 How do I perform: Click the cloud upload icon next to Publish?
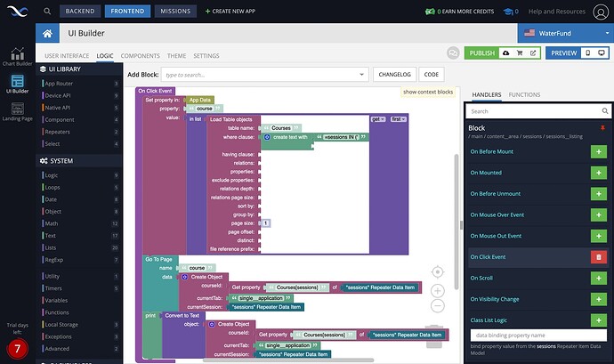506,53
